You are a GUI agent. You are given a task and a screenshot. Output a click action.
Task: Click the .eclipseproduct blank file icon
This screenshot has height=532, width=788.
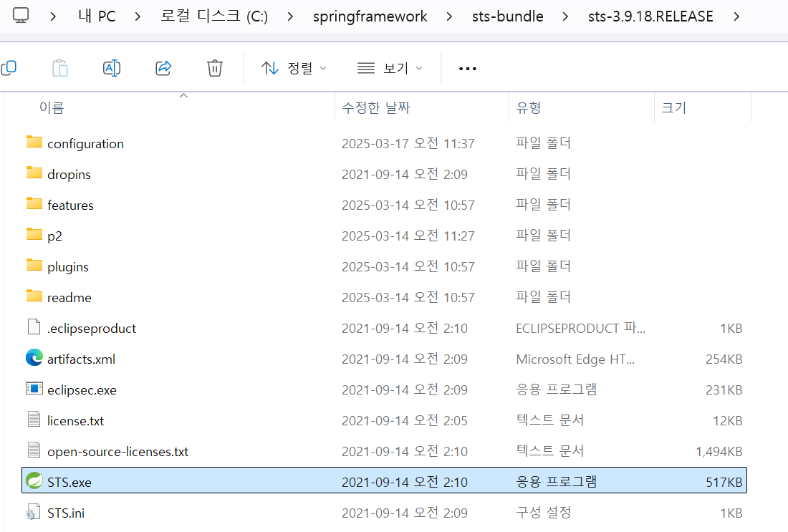click(34, 327)
